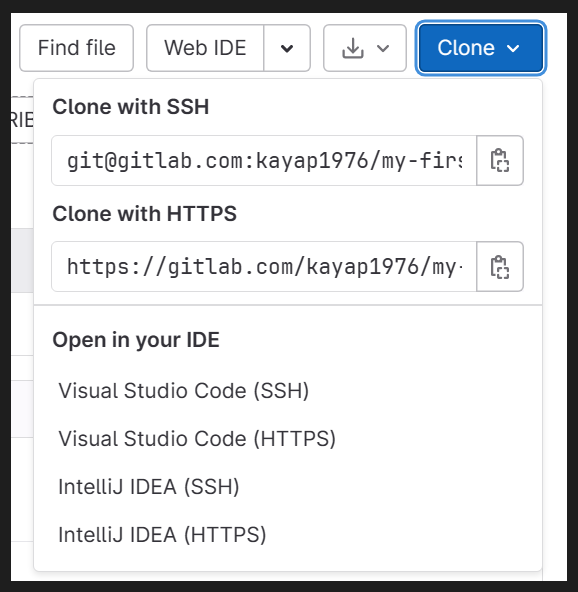This screenshot has width=578, height=592.
Task: Click the Find file button
Action: (x=76, y=48)
